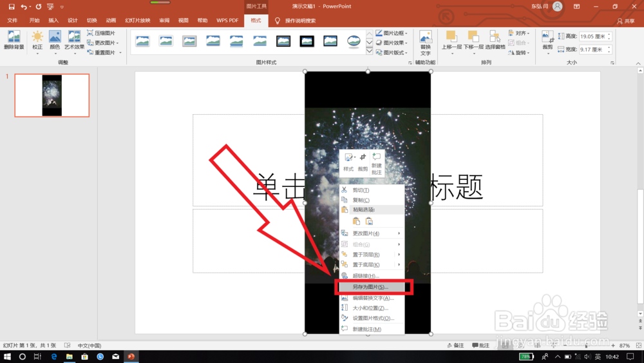644x363 pixels.
Task: Choose Copy (复制) from context menu
Action: [x=372, y=200]
